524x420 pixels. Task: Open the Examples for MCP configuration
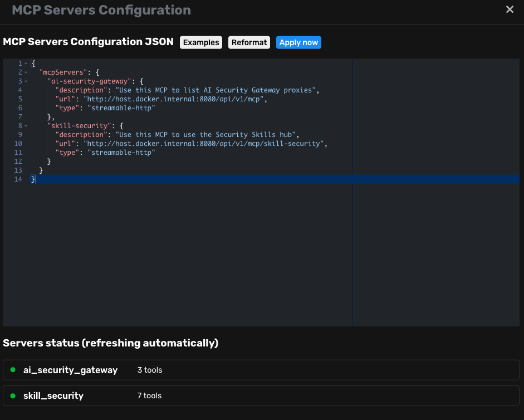click(x=201, y=42)
